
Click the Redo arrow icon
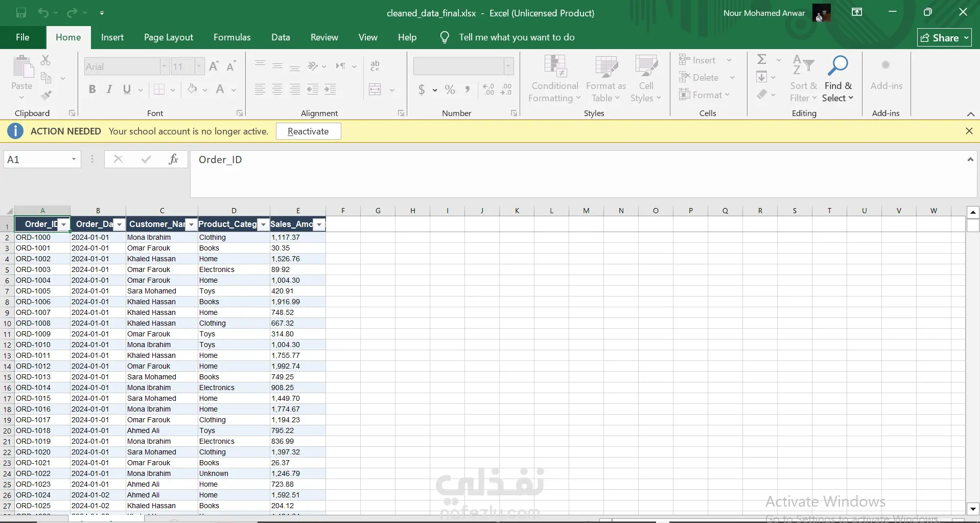pos(72,13)
